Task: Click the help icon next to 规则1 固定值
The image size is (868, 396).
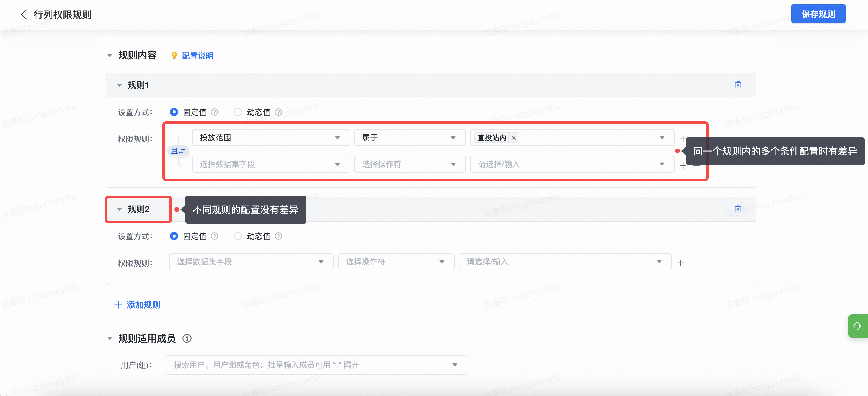Action: (x=214, y=112)
